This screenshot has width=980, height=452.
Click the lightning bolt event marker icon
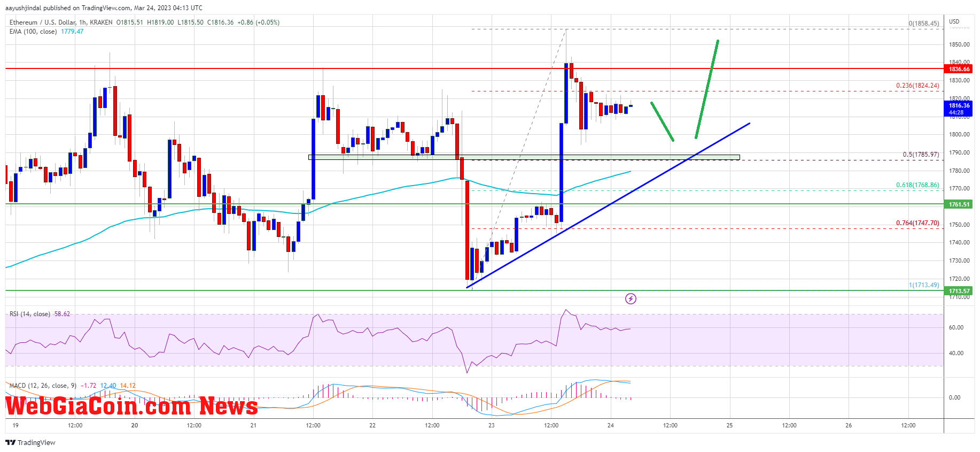coord(631,298)
